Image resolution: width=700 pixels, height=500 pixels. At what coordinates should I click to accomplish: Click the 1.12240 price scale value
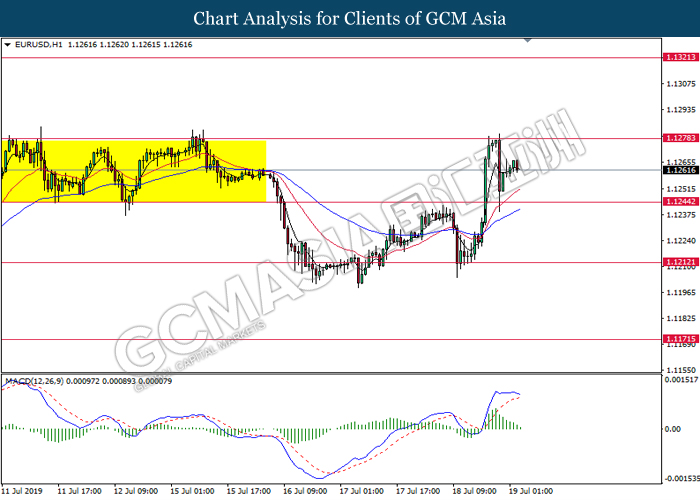tap(681, 241)
